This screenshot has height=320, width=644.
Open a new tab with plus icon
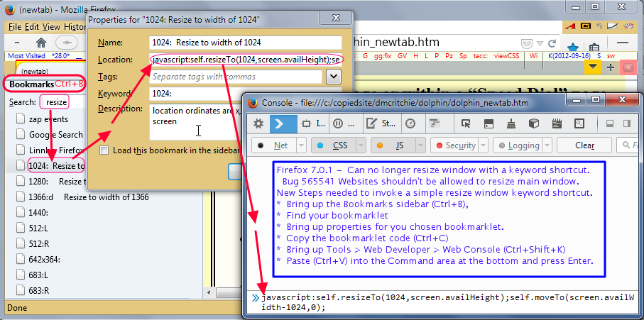(x=611, y=67)
